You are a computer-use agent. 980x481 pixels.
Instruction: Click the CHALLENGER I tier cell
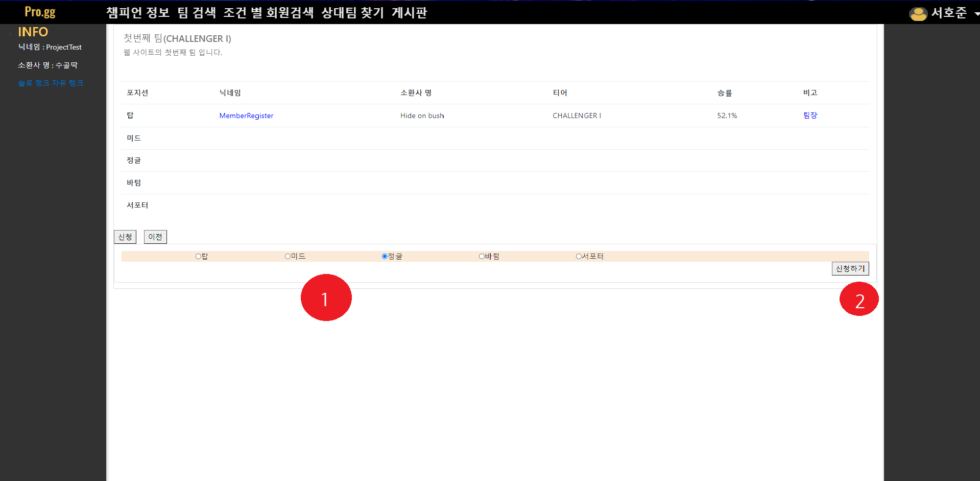[x=577, y=116]
